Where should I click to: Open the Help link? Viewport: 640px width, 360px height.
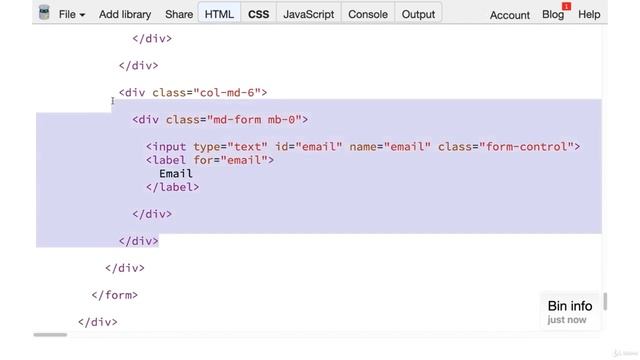[589, 14]
